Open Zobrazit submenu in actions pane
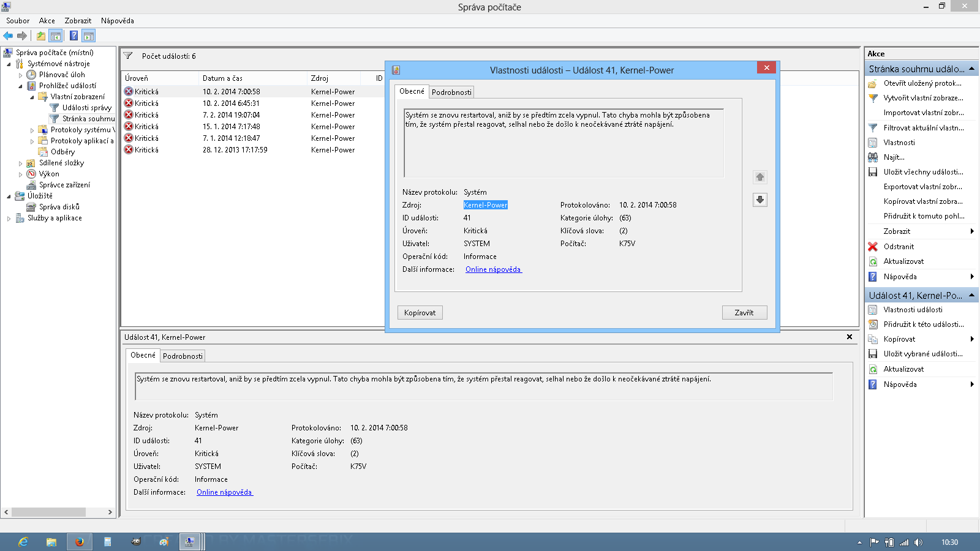 (921, 231)
